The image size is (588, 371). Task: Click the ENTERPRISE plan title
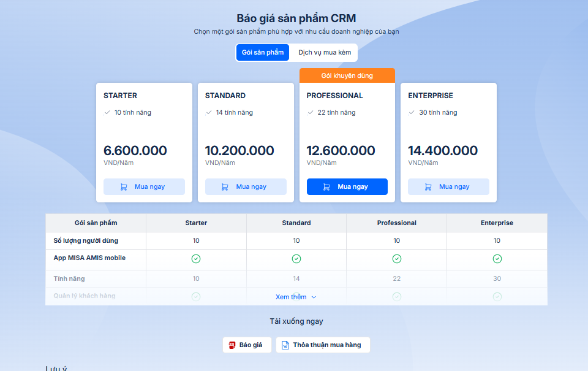[x=431, y=96]
